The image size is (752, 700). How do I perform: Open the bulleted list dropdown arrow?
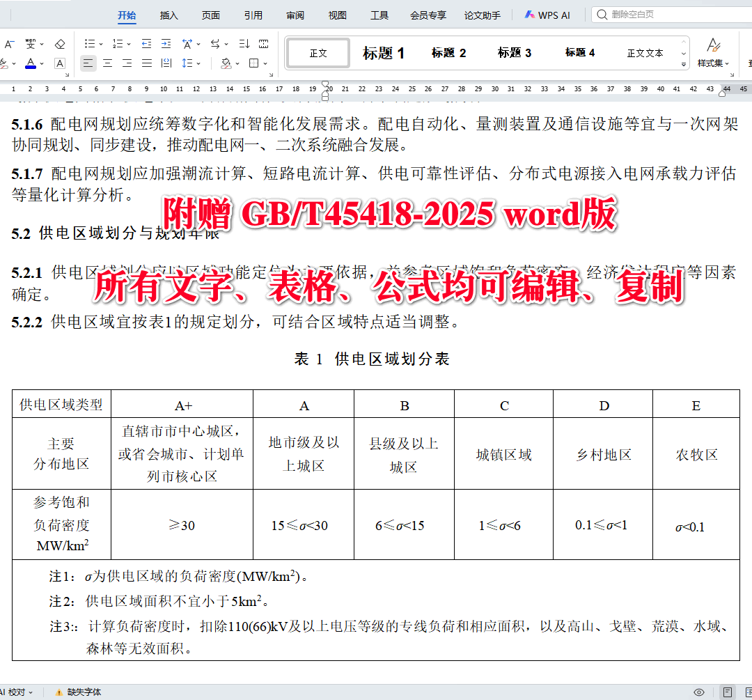(x=101, y=44)
